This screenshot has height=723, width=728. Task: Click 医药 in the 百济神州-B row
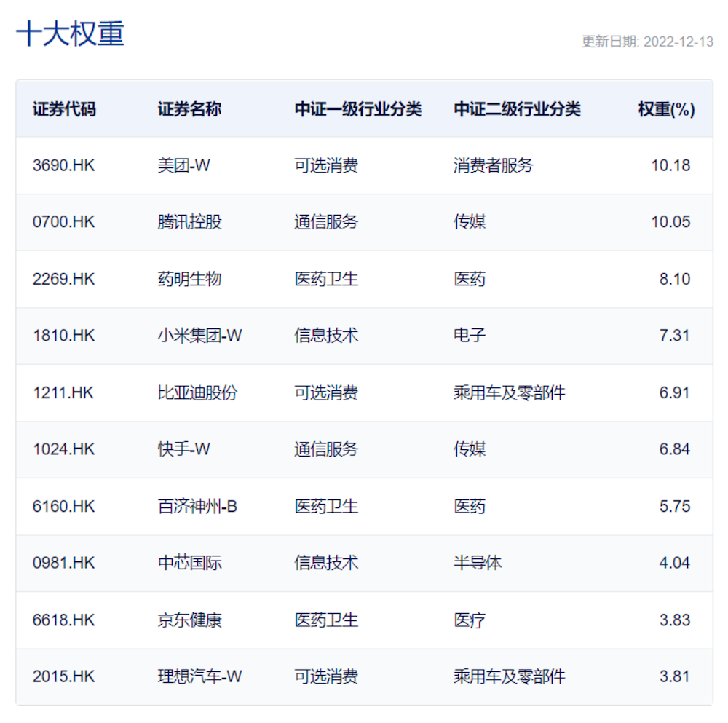click(x=470, y=506)
